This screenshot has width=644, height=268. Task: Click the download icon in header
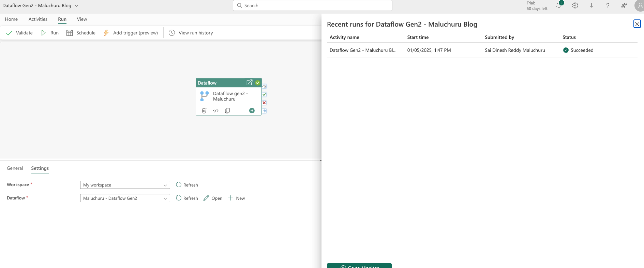(x=591, y=5)
